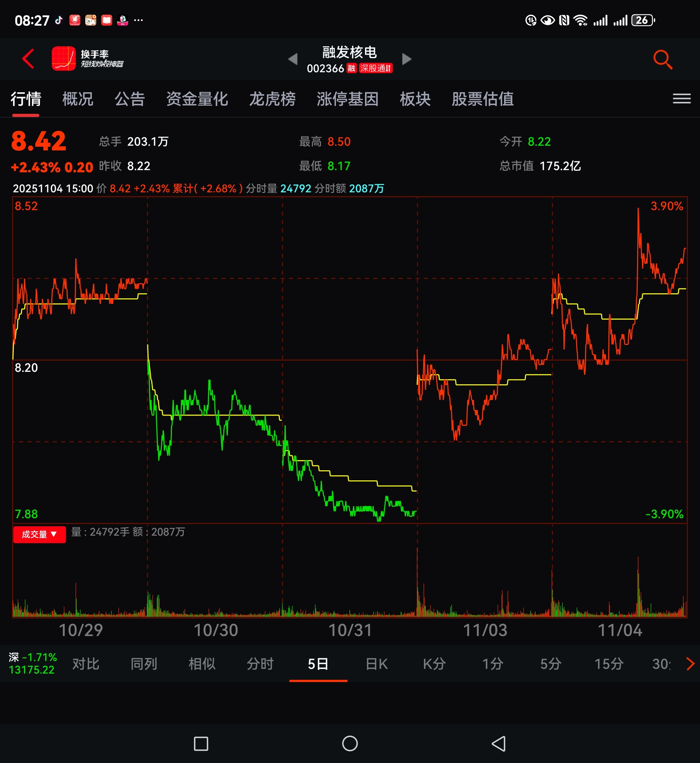
Task: Open the hamburger tab menu icon
Action: coord(682,99)
